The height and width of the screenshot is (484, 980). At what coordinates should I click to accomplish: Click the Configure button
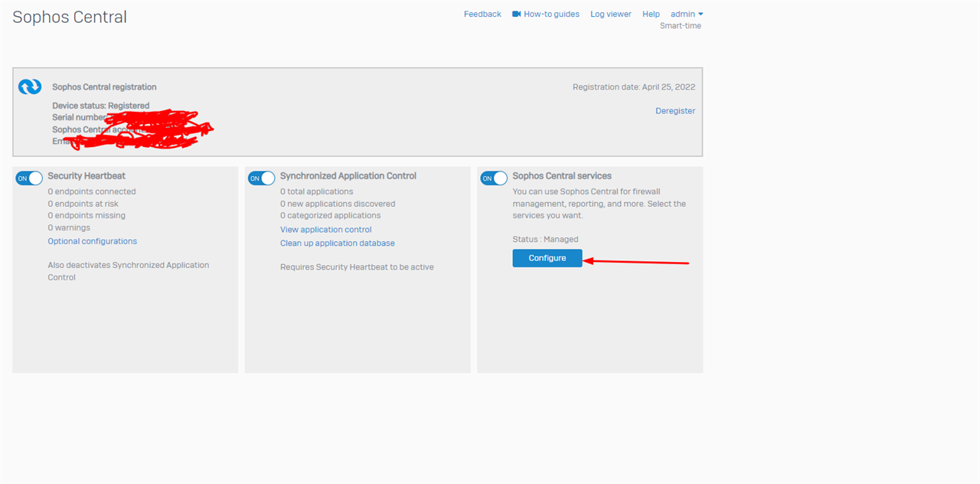pos(547,258)
